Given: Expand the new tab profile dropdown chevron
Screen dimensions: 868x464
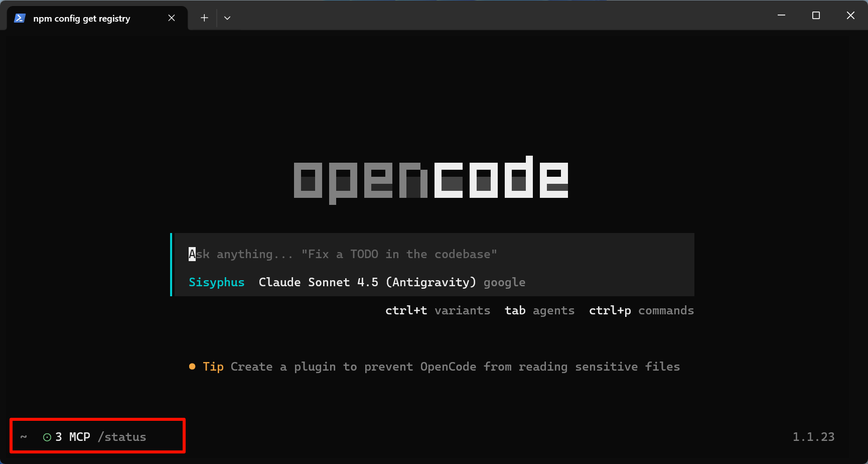Looking at the screenshot, I should click(x=227, y=18).
